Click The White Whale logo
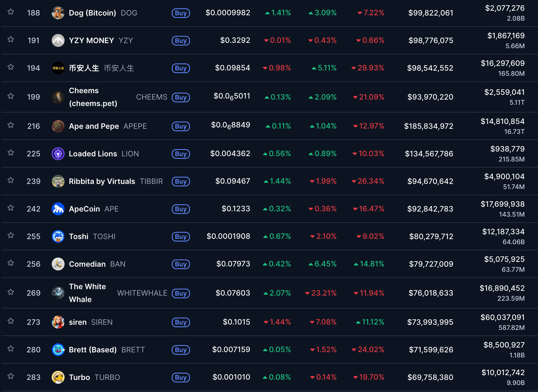Image resolution: width=538 pixels, height=392 pixels. point(58,293)
